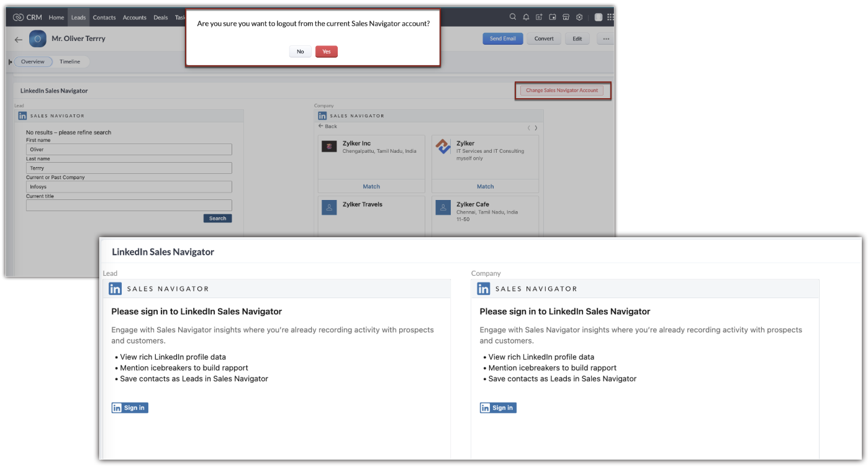Click the Zylker Cafe company name
The height and width of the screenshot is (472, 868).
[x=473, y=204]
